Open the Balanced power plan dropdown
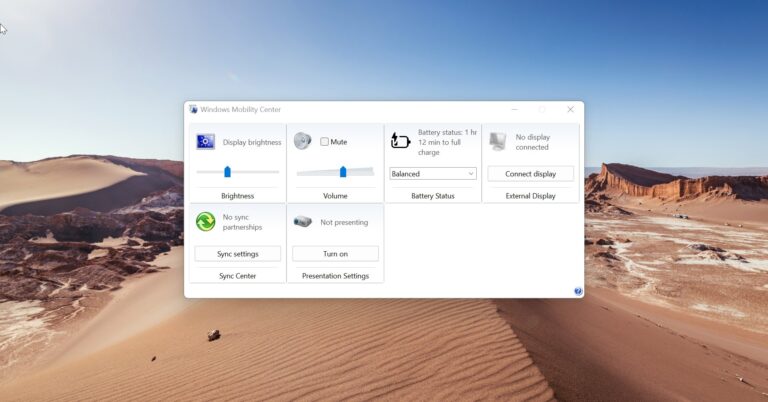This screenshot has width=768, height=402. 433,174
